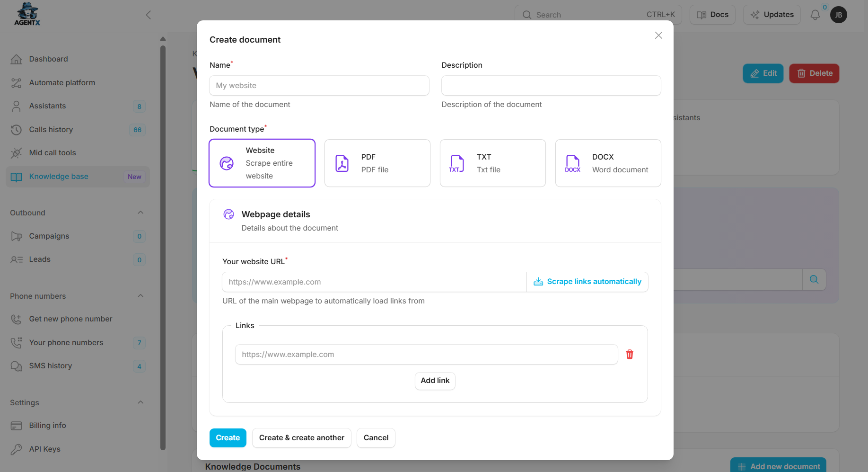Click the AgentX logo
The width and height of the screenshot is (868, 472).
(x=27, y=14)
